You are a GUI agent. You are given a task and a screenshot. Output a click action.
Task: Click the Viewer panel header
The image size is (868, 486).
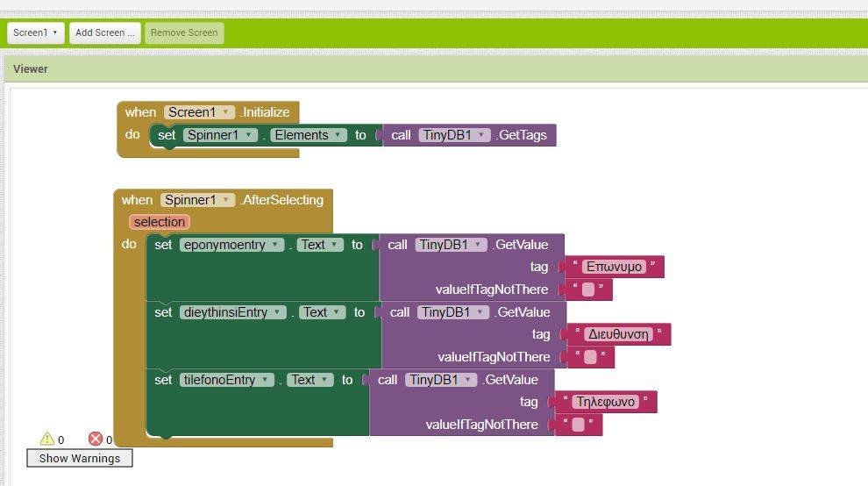pos(437,68)
